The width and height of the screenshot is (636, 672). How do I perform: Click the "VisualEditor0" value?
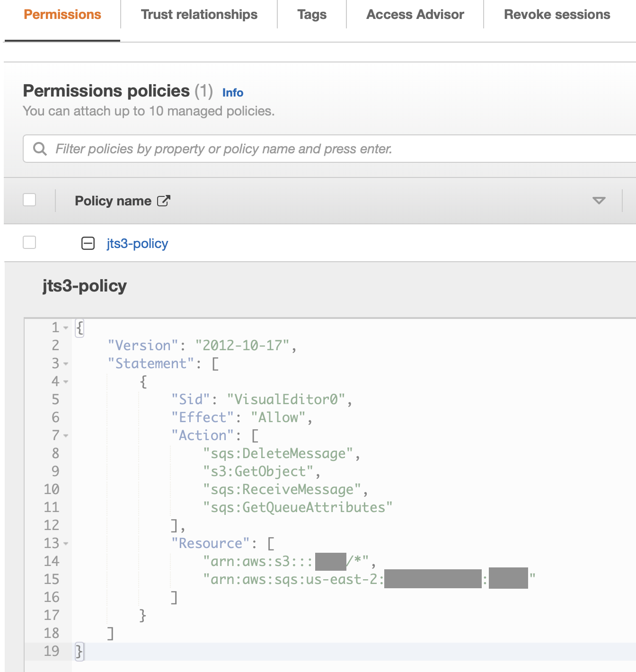point(286,399)
